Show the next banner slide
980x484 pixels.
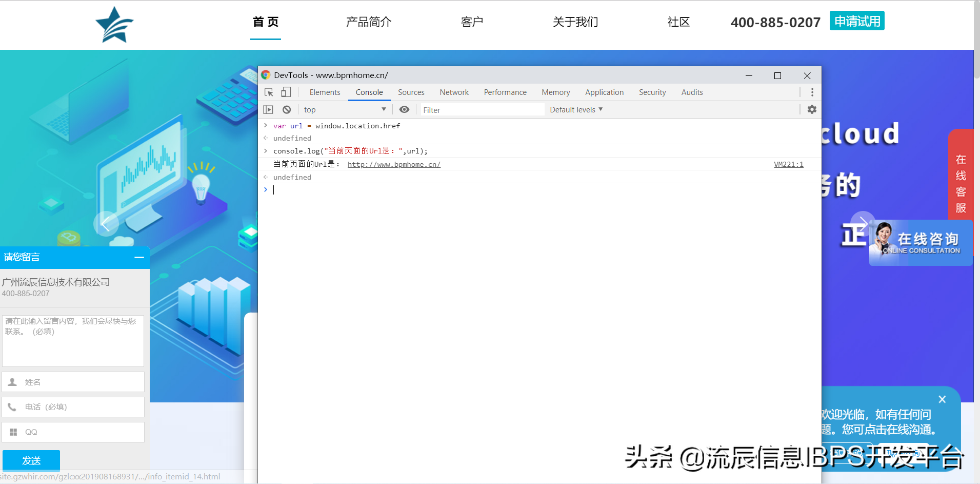point(863,223)
